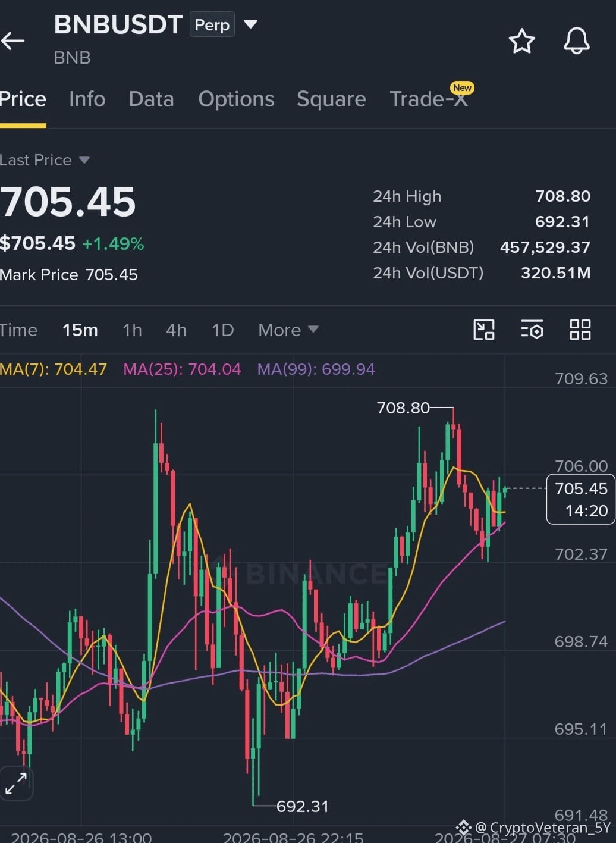Tap the +1.49% change percentage

[x=113, y=244]
